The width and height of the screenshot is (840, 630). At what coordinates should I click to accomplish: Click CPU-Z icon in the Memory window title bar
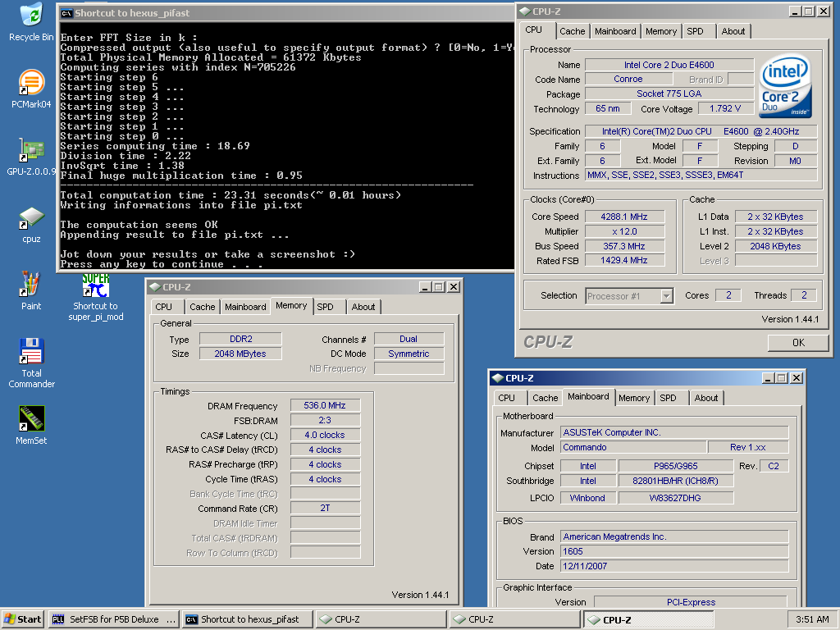click(x=155, y=287)
